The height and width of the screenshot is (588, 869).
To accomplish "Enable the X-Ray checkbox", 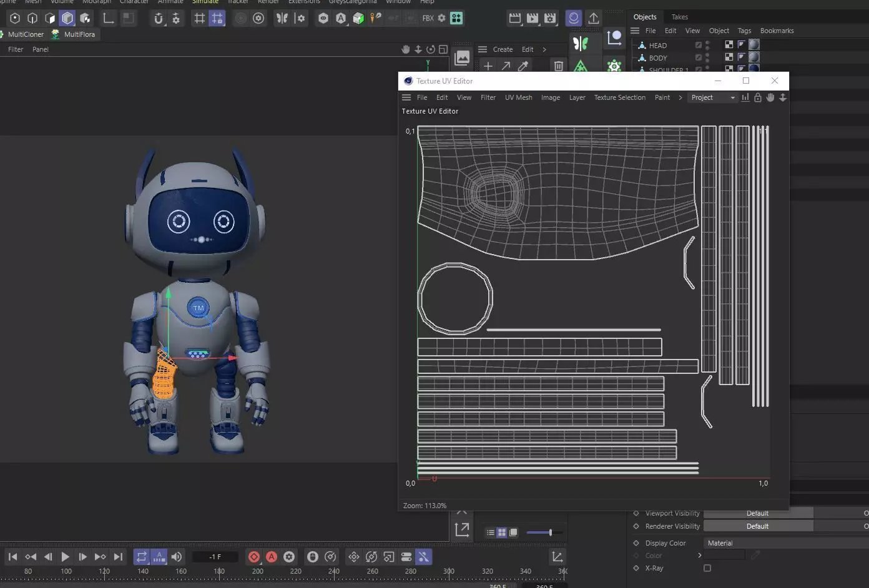I will click(707, 568).
